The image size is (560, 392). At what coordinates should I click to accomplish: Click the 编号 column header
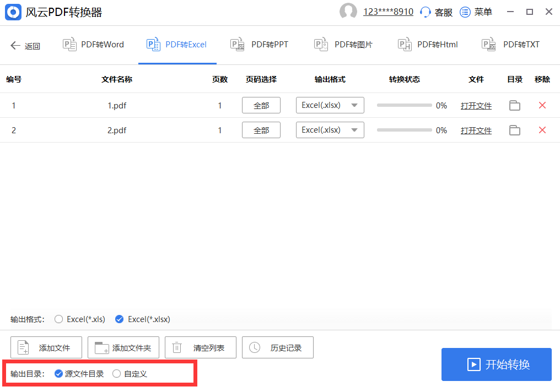(14, 79)
